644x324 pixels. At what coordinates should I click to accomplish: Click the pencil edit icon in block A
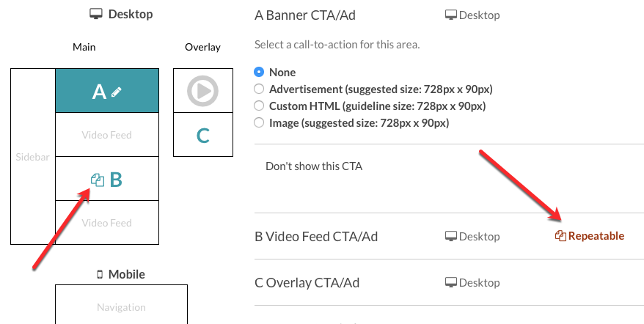click(116, 92)
